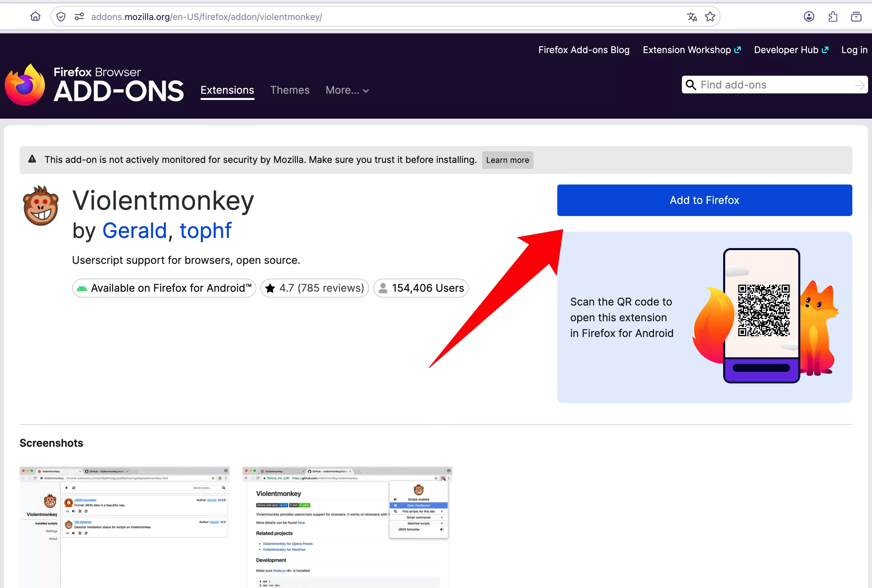Click the rightmost browser toolbar icon
872x588 pixels.
[x=856, y=16]
